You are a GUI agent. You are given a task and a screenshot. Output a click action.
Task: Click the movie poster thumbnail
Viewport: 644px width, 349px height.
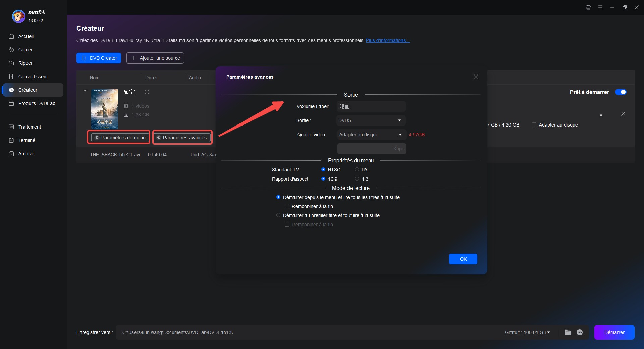point(105,109)
